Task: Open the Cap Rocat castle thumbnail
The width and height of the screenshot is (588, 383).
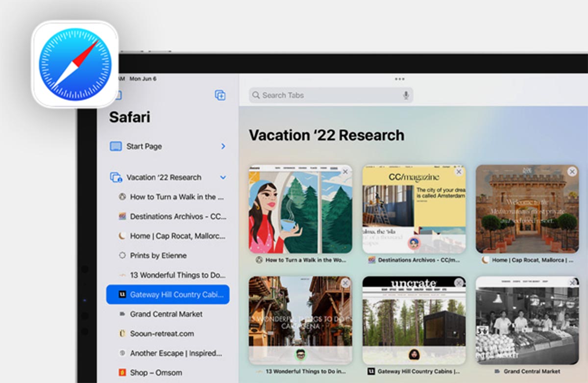Action: tap(527, 209)
